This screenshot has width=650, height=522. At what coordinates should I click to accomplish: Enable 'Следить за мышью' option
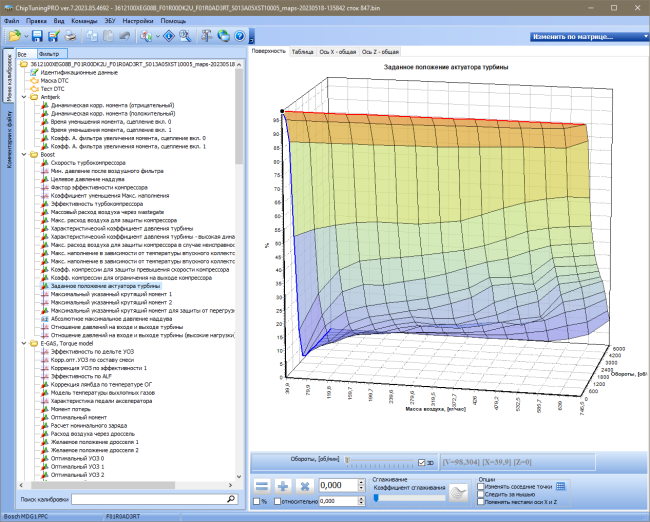click(x=481, y=494)
